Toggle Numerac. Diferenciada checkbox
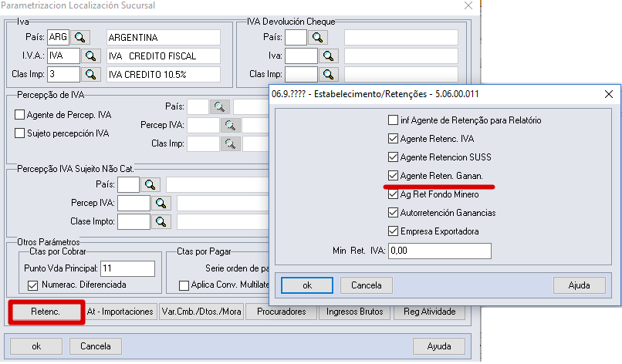The image size is (622, 364). click(33, 285)
